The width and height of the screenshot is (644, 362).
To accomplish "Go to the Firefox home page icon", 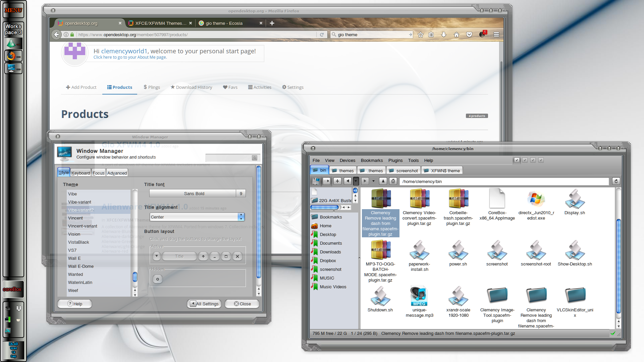I will [x=457, y=35].
